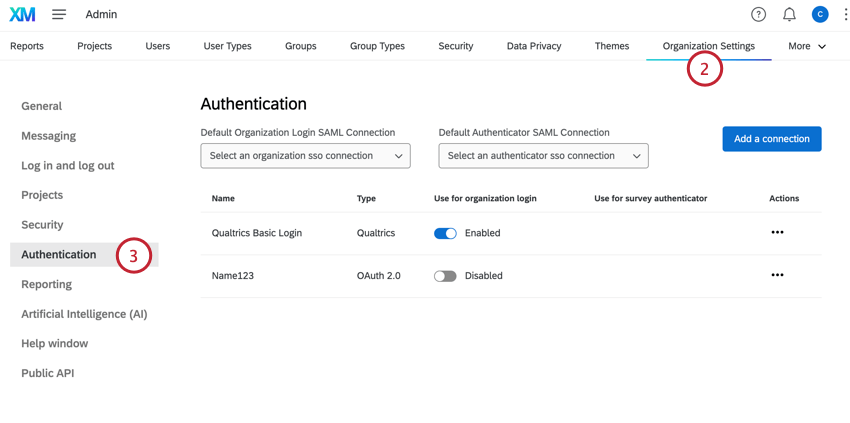
Task: Enable Name123 organization login toggle
Action: (445, 276)
